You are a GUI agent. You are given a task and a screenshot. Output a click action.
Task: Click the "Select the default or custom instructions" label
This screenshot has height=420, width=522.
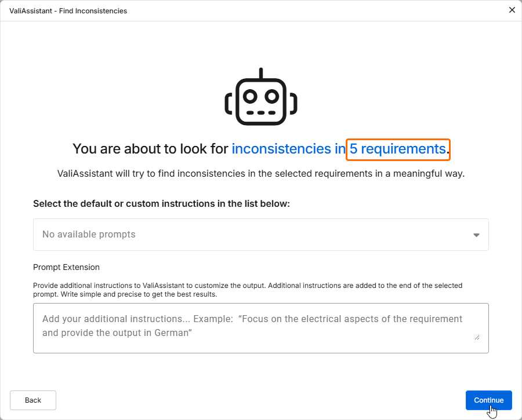pyautogui.click(x=161, y=203)
